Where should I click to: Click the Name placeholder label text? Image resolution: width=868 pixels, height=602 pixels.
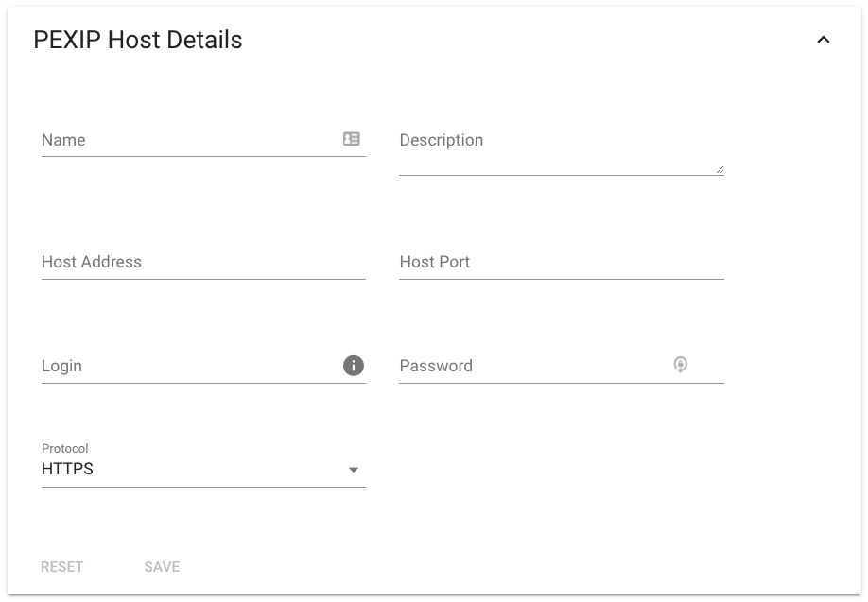(63, 140)
